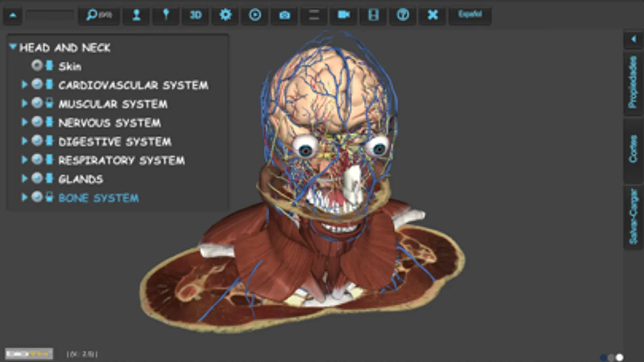Open the body figure icon
Screen dimensions: 644x362
tap(137, 15)
